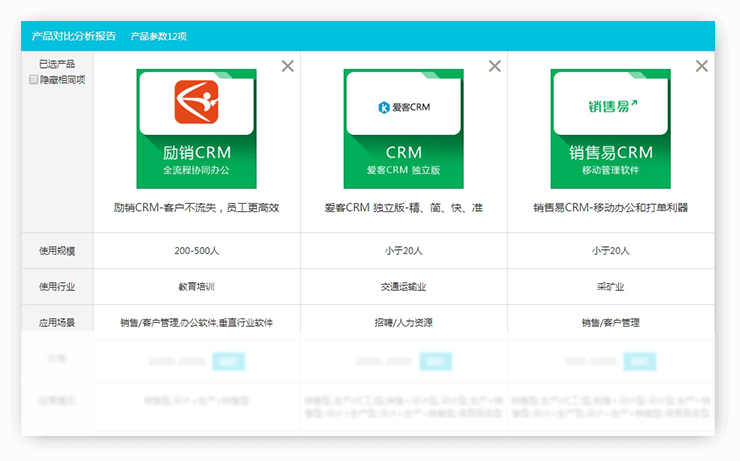Click the 应用场景 row label

coord(57,323)
